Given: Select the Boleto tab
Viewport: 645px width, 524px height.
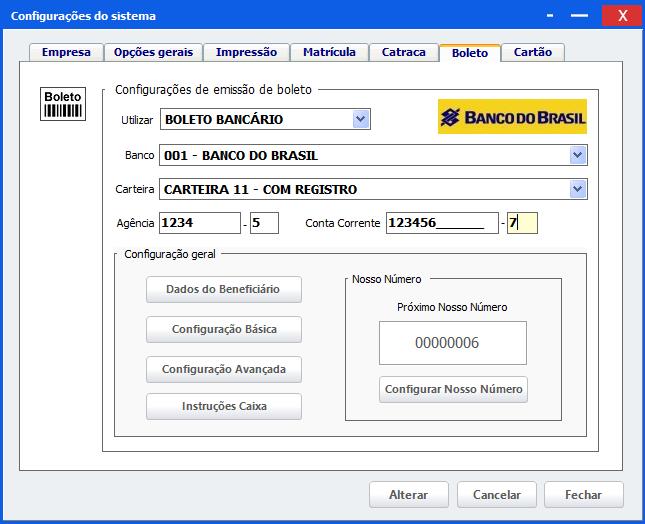Looking at the screenshot, I should coord(470,53).
